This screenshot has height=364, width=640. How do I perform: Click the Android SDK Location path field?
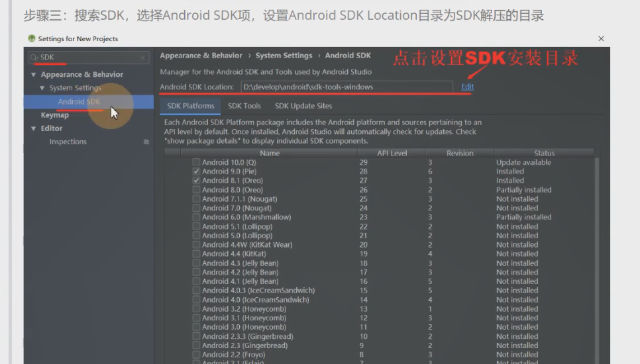347,87
